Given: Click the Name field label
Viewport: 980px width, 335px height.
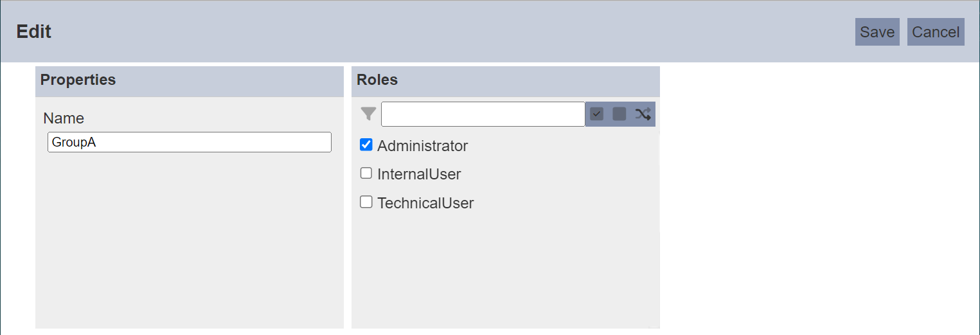Looking at the screenshot, I should [x=64, y=118].
